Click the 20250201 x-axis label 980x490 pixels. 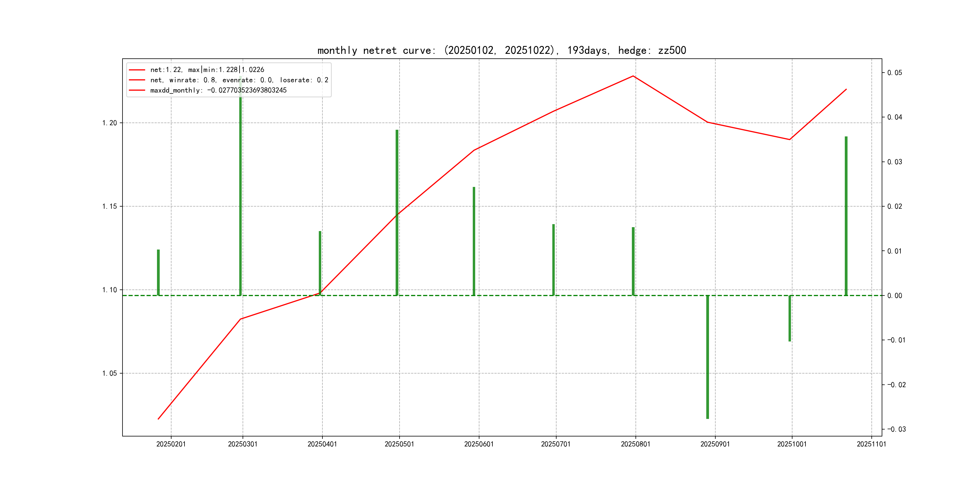pyautogui.click(x=171, y=444)
